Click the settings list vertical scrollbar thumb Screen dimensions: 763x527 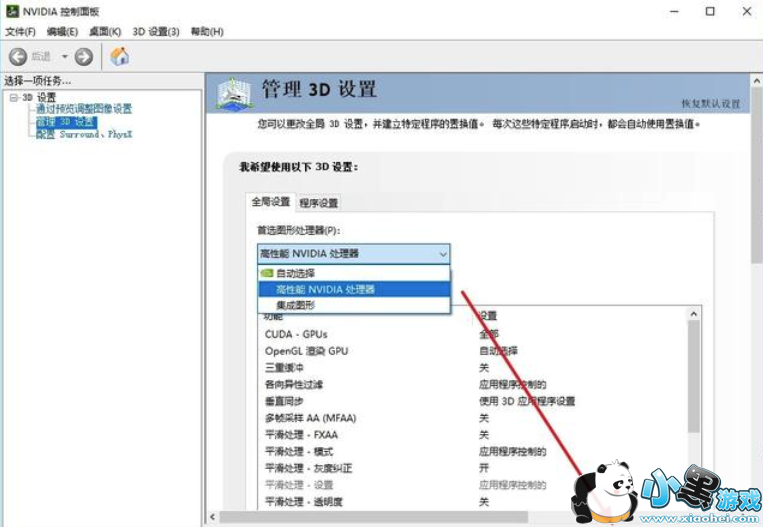pyautogui.click(x=694, y=376)
